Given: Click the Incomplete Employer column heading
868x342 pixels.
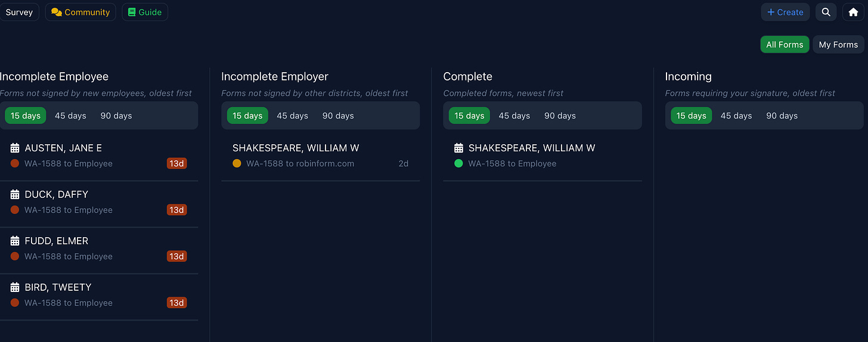Looking at the screenshot, I should [x=275, y=76].
